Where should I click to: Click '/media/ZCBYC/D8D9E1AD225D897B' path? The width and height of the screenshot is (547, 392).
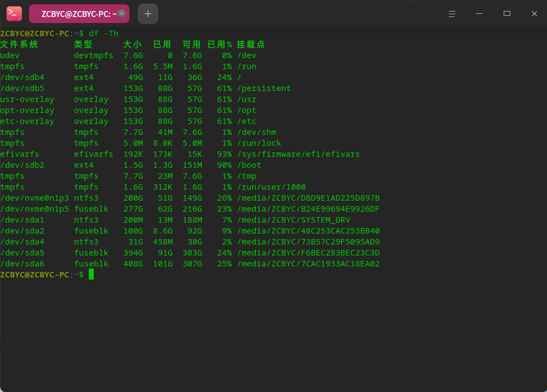tap(309, 198)
